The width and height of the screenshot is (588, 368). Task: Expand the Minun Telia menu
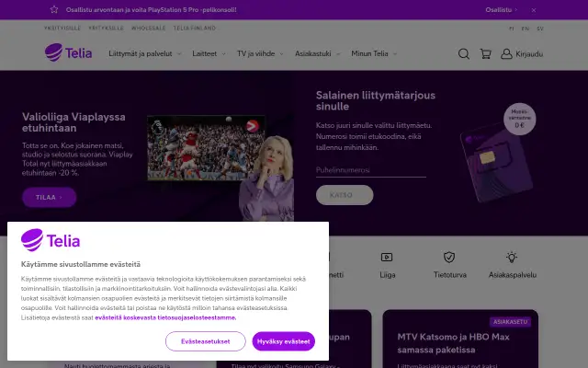tap(374, 53)
